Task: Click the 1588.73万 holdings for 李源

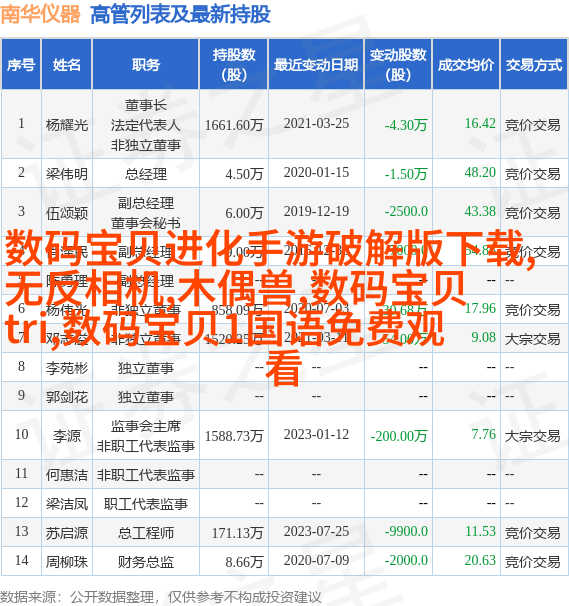Action: point(234,436)
